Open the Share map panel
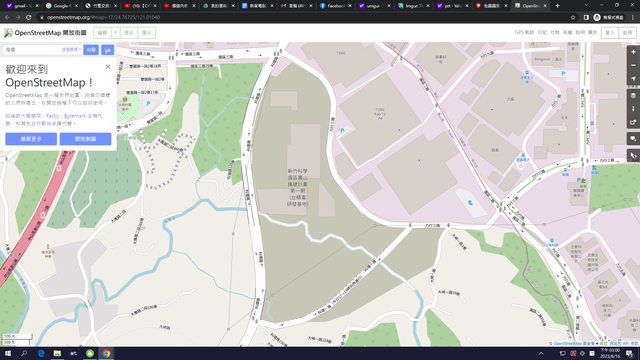Viewport: 640px width, 360px height. 633,122
